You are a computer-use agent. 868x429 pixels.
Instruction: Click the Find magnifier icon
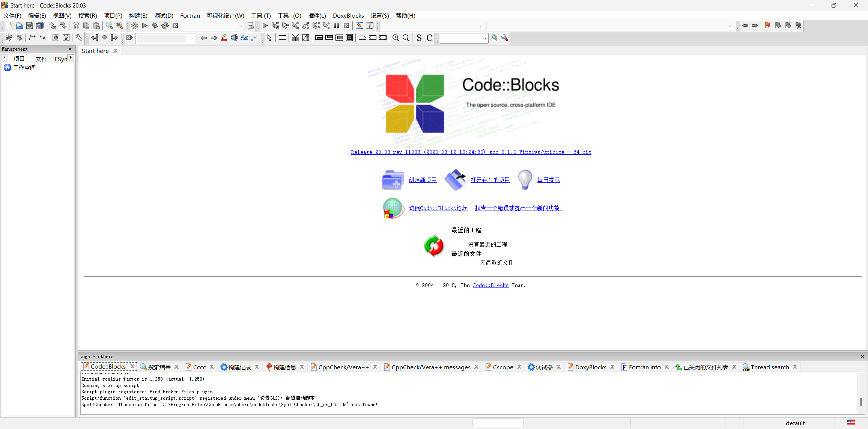(x=109, y=26)
